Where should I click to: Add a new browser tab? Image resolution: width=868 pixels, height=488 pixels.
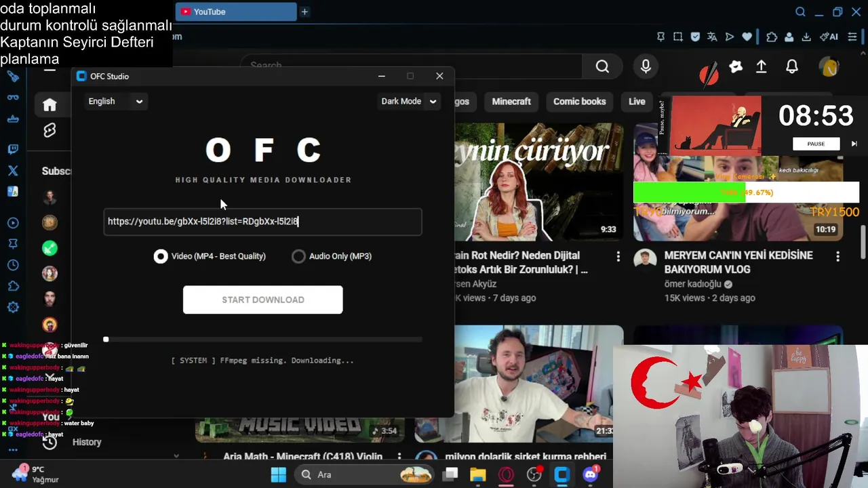[304, 12]
